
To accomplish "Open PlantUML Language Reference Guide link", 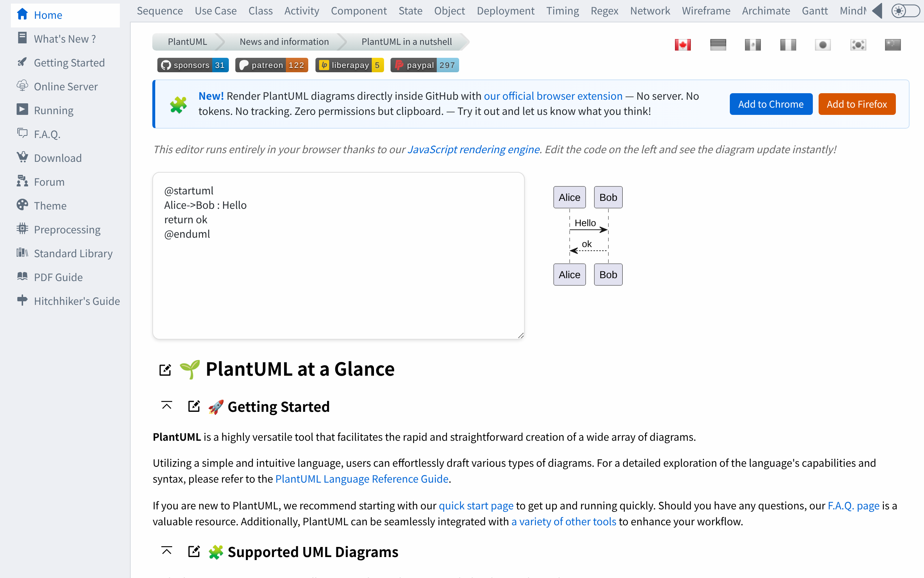I will coord(362,479).
